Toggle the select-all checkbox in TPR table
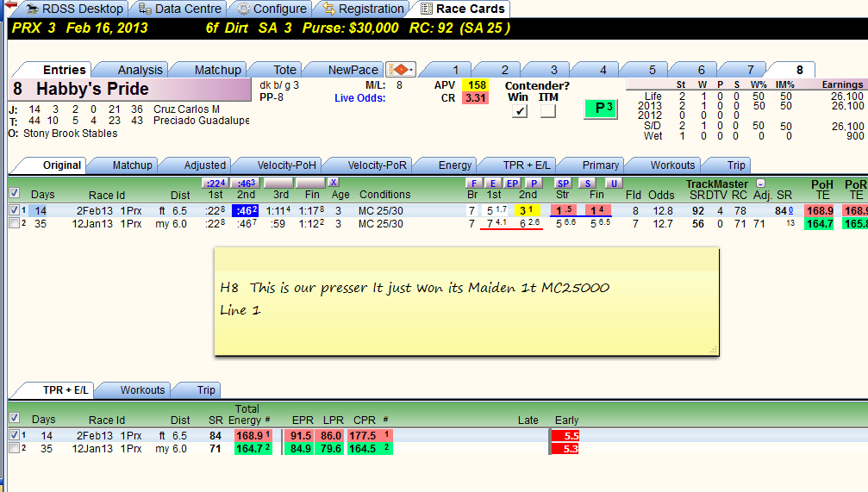The height and width of the screenshot is (492, 868). coord(15,418)
